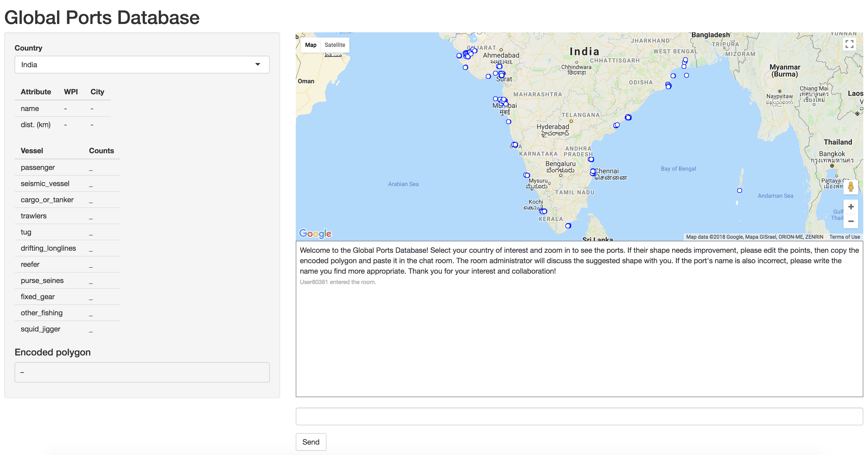
Task: Click the port marker near Mysuru coast
Action: coord(527,175)
